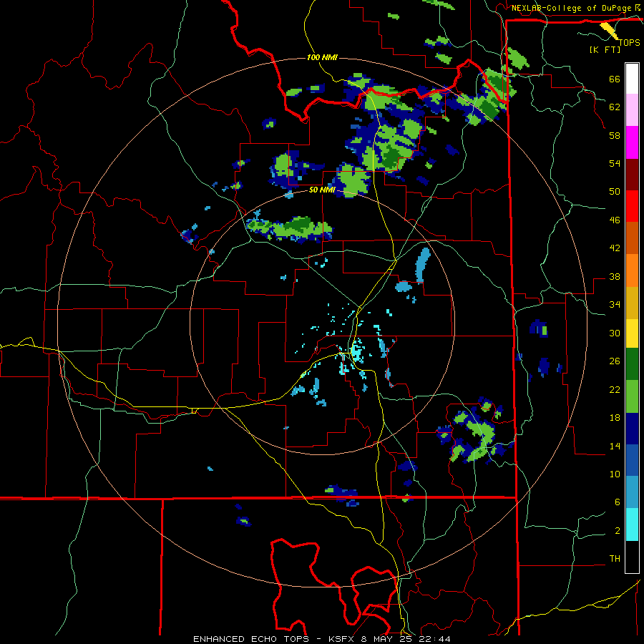Click the 14 legend value
The width and height of the screenshot is (644, 644).
pyautogui.click(x=615, y=446)
